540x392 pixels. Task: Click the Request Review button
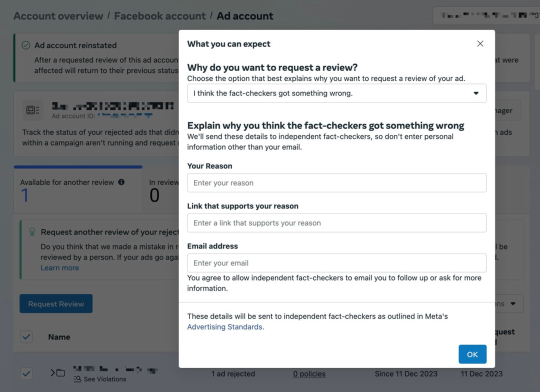click(56, 304)
